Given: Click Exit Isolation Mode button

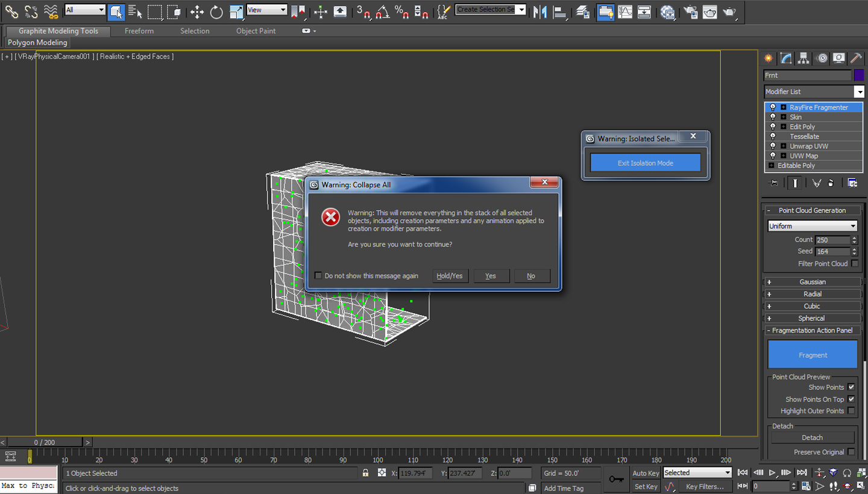Looking at the screenshot, I should click(x=645, y=163).
